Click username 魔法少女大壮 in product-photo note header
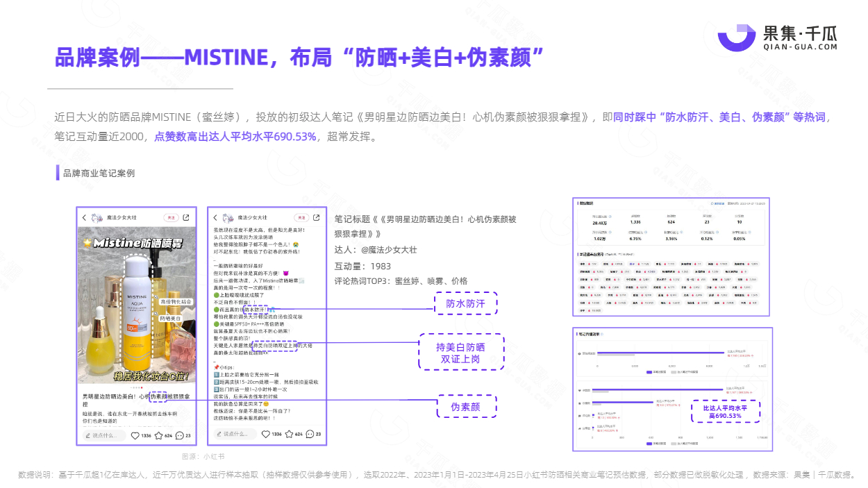This screenshot has width=868, height=488. [x=122, y=218]
